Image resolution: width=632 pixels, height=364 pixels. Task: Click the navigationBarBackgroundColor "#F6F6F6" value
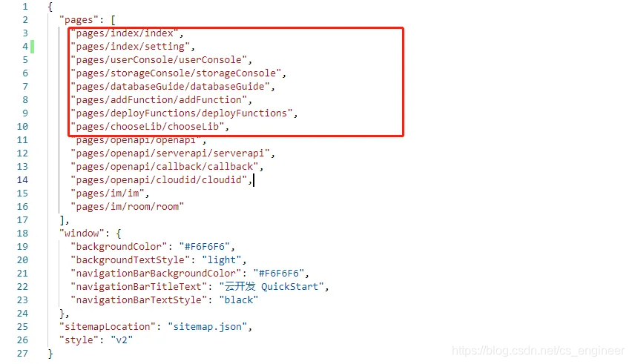279,273
